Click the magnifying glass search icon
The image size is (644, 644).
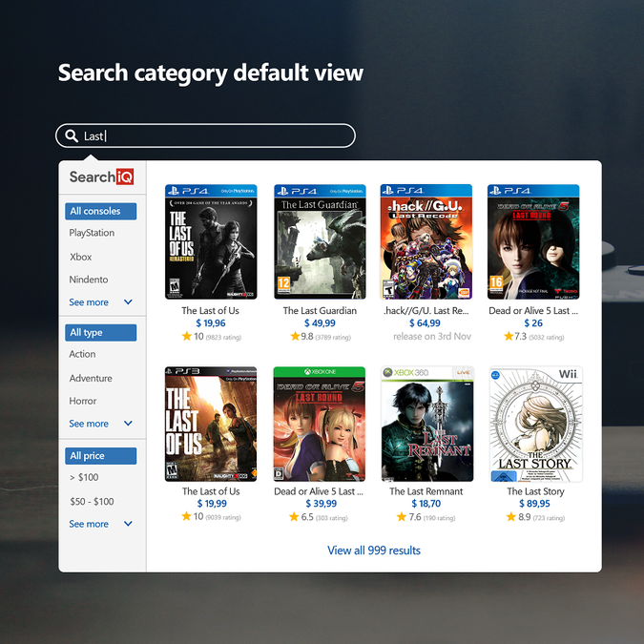pos(72,135)
